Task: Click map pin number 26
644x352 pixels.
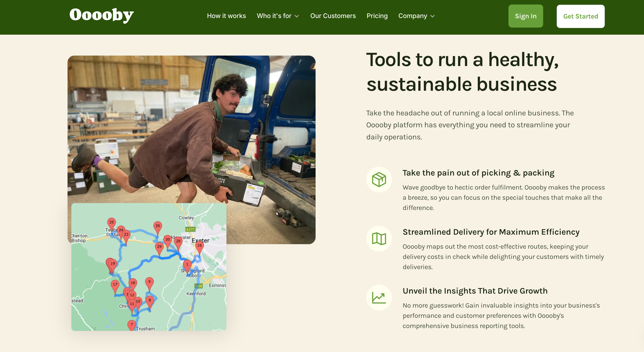Action: click(158, 226)
